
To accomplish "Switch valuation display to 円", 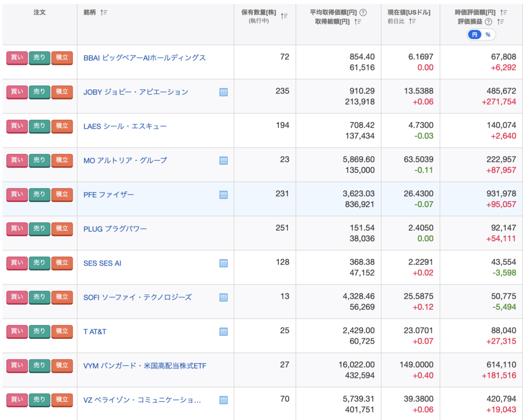I will (x=474, y=35).
